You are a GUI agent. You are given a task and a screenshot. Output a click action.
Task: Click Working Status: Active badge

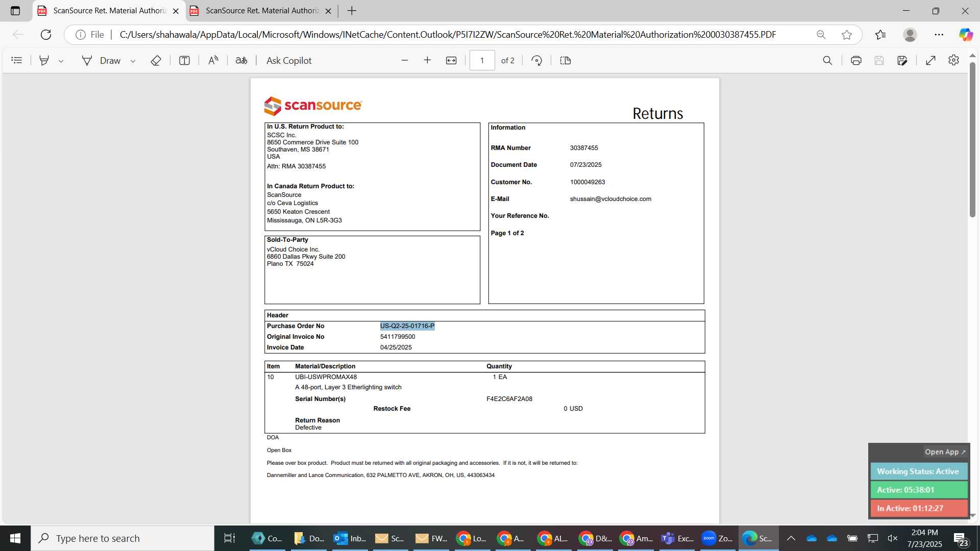coord(919,471)
